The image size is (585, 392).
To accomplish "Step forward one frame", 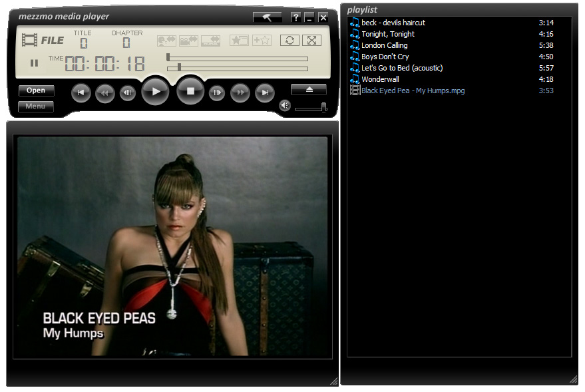I will point(217,93).
